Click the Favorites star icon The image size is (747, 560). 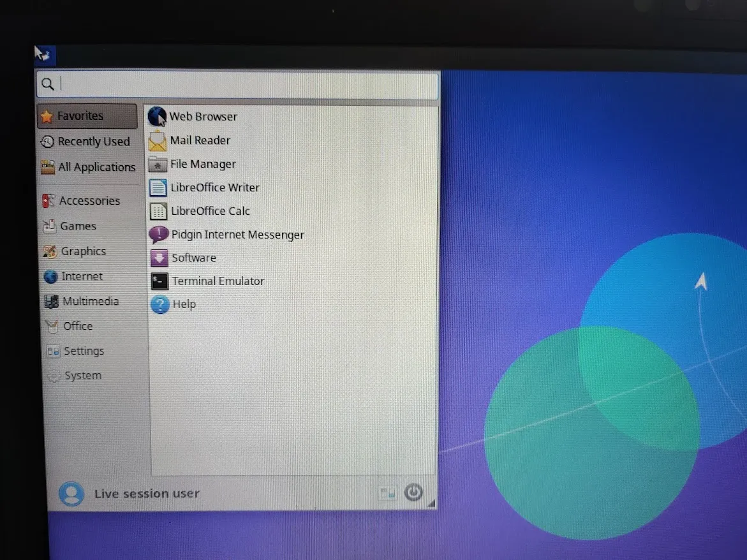tap(47, 116)
